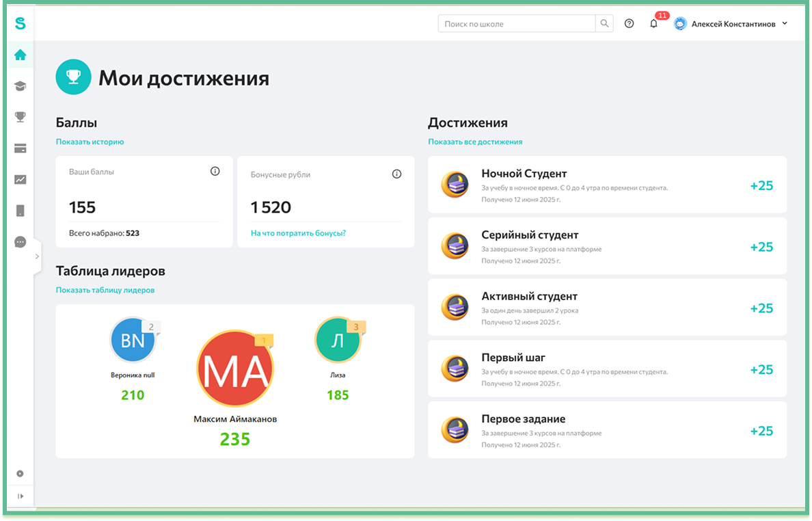Show info for 'Ваши баллы'

[x=215, y=172]
